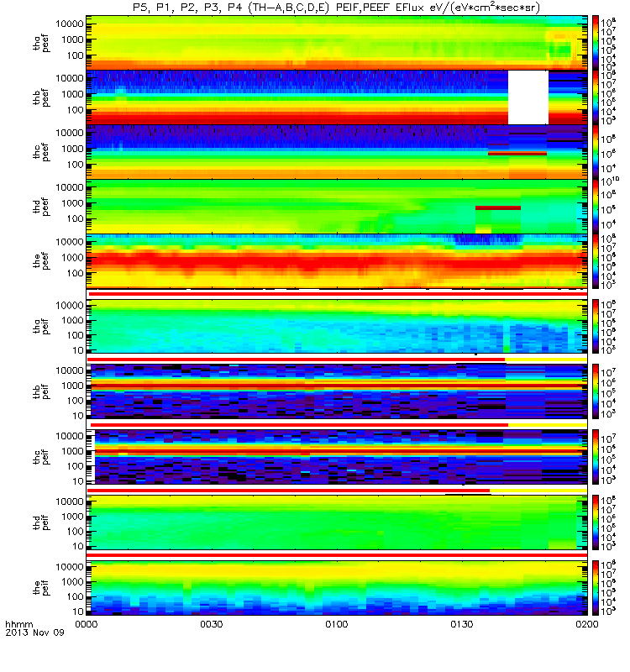630x672 pixels.
Task: Click the 1000 tick label of thc peef
Action: click(72, 149)
